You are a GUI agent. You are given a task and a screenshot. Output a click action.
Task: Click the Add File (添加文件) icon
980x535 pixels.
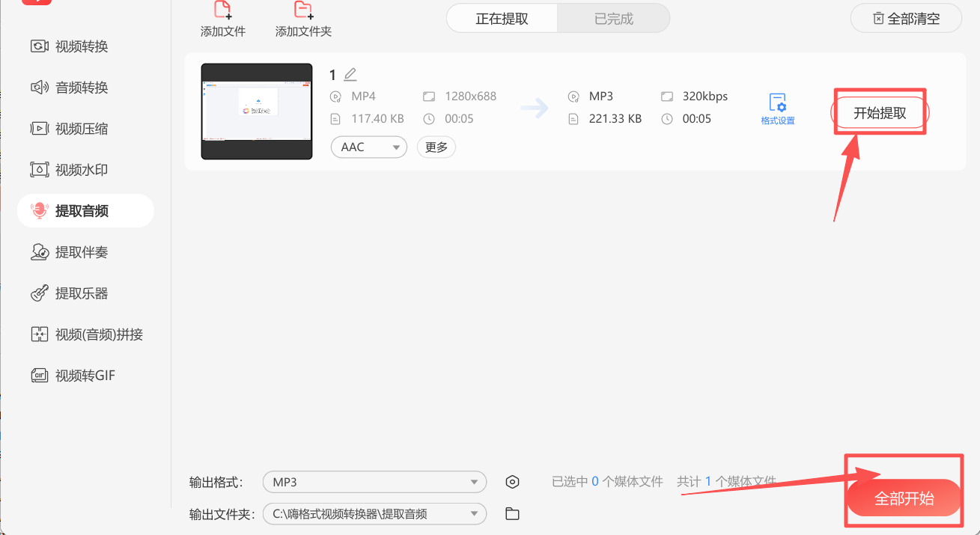[x=223, y=10]
